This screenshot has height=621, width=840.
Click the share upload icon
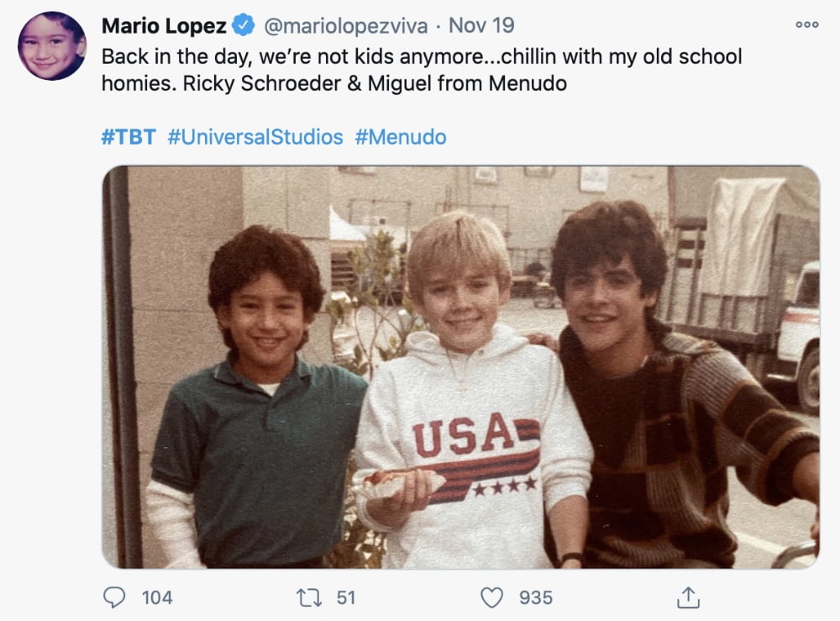point(688,597)
